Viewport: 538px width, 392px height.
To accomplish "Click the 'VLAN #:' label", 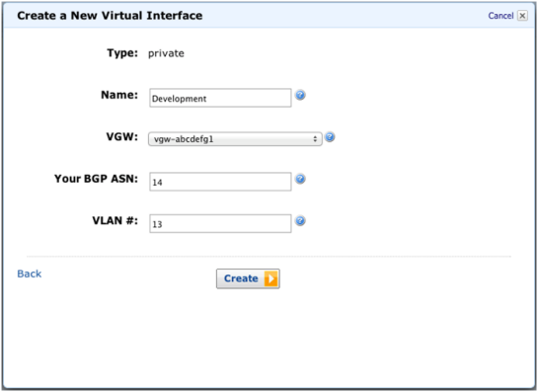I will coord(115,220).
